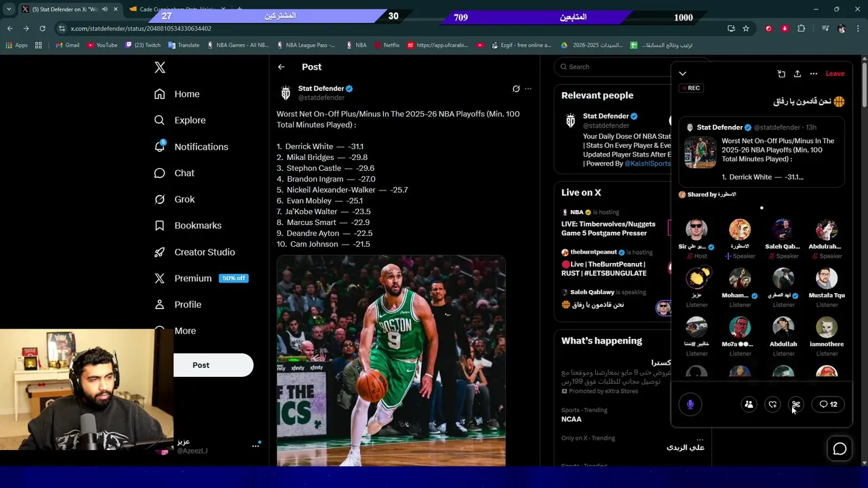The height and width of the screenshot is (488, 868).
Task: Bookmark this page with star icon
Action: pos(746,28)
